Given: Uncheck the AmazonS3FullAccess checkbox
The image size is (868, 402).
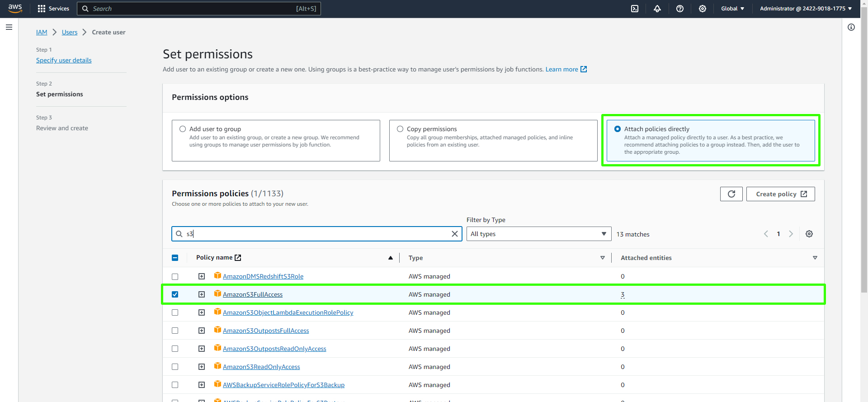Looking at the screenshot, I should pos(175,294).
